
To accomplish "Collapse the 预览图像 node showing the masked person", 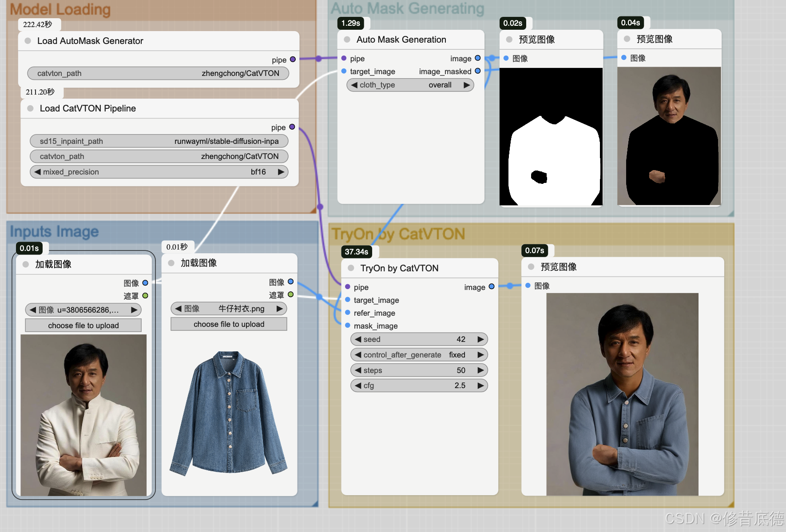I will [627, 39].
